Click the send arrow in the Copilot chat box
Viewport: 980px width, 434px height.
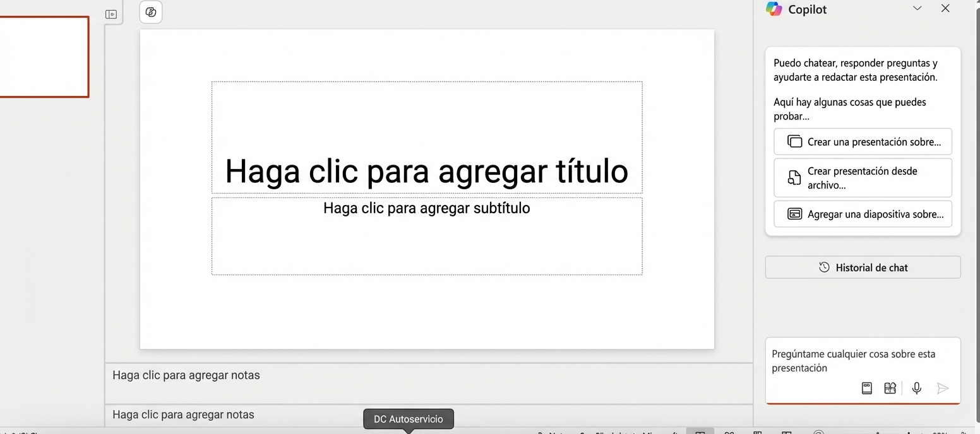point(943,389)
